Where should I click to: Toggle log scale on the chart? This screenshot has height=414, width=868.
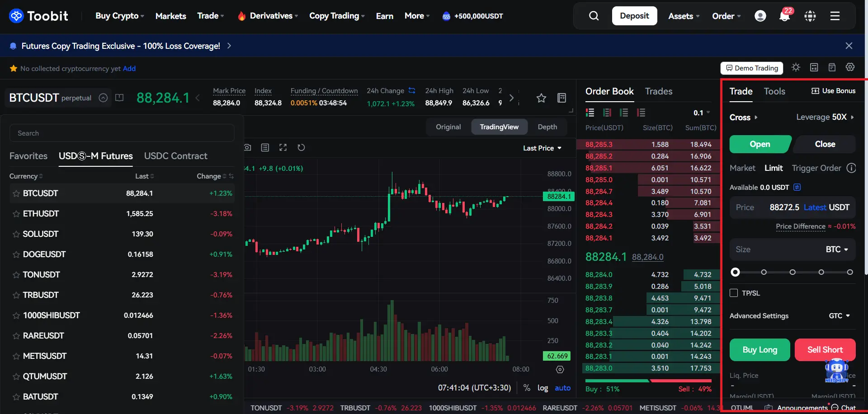click(x=542, y=388)
